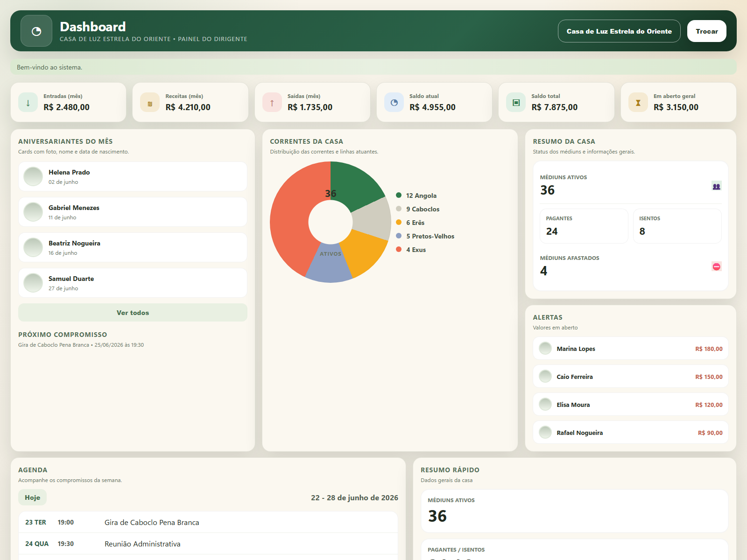Click the R$ 2.480,00 Entradas value
This screenshot has width=747, height=560.
(x=66, y=107)
